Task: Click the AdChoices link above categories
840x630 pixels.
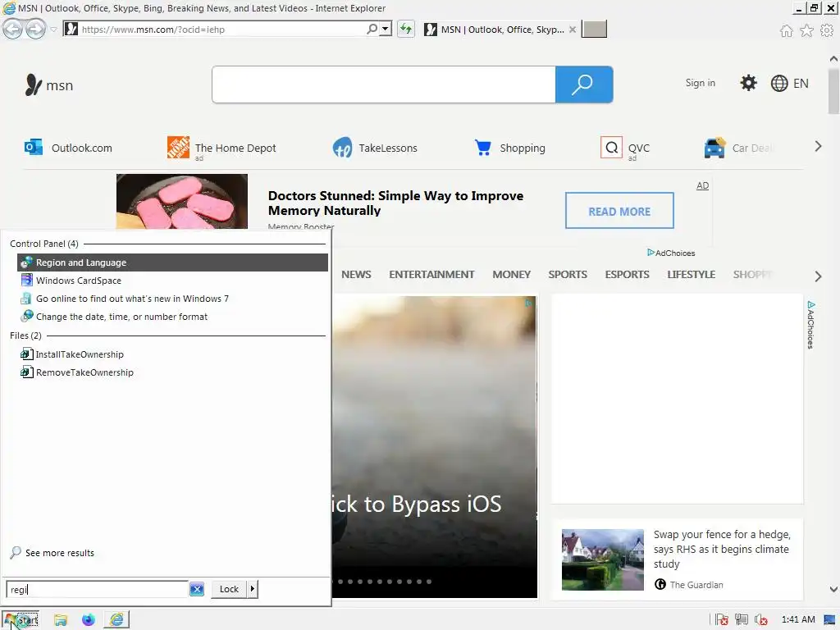Action: click(671, 253)
